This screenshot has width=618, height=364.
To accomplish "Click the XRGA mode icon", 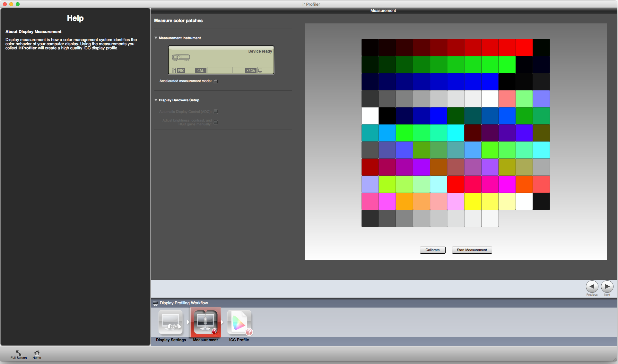I will (x=249, y=70).
